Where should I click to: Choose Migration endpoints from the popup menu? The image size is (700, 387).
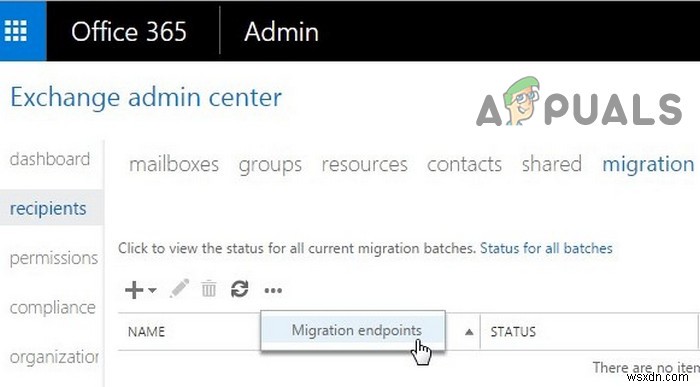click(353, 330)
